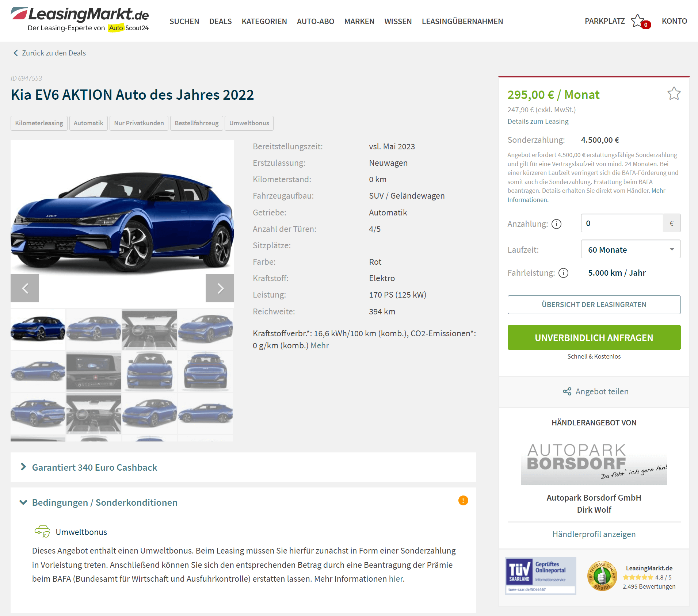The height and width of the screenshot is (616, 698).
Task: Click the 5.000 km / Jahr value
Action: (617, 273)
